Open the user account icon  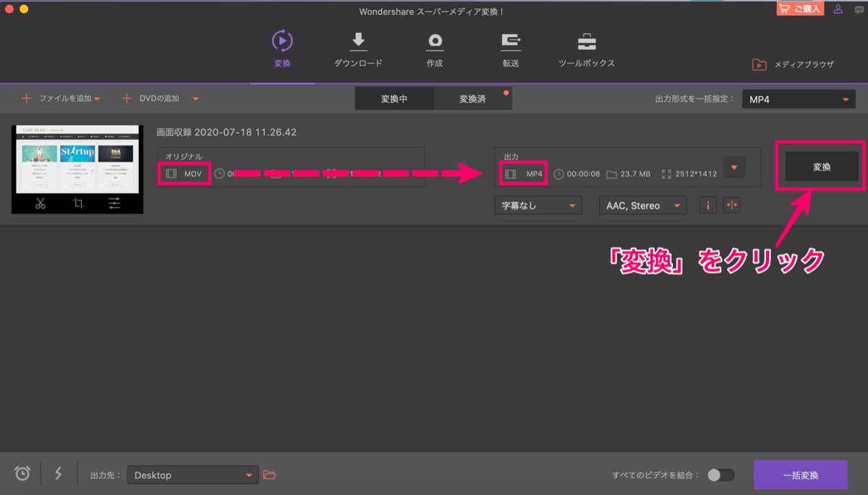tap(838, 9)
